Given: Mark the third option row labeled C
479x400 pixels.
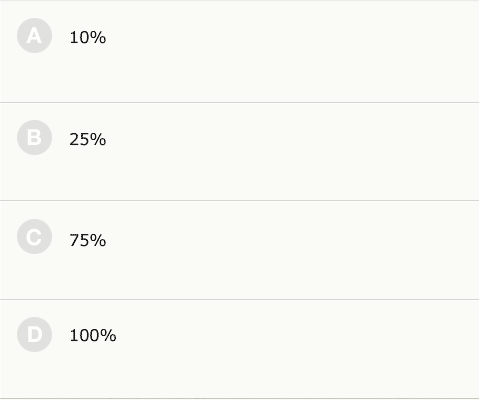Looking at the screenshot, I should pyautogui.click(x=239, y=250).
